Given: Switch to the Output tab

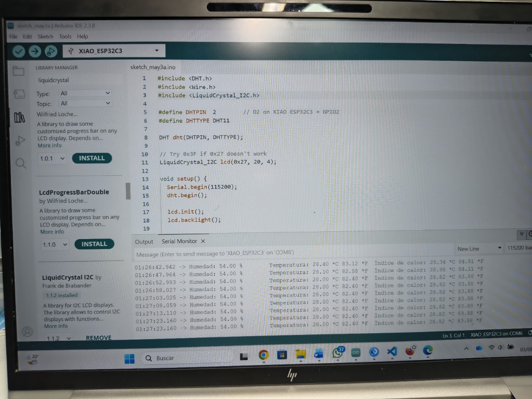Looking at the screenshot, I should pyautogui.click(x=144, y=242).
